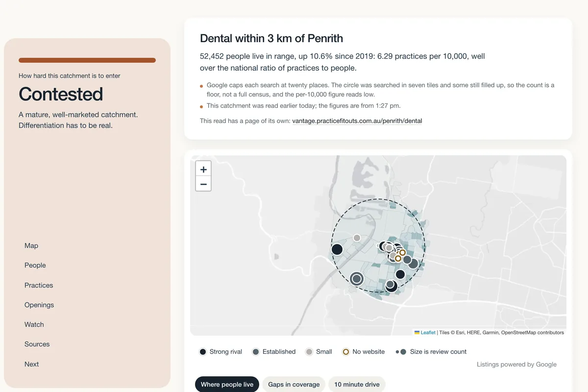The image size is (588, 392).
Task: Select the lone dark marker in the southeast
Action: [x=400, y=274]
